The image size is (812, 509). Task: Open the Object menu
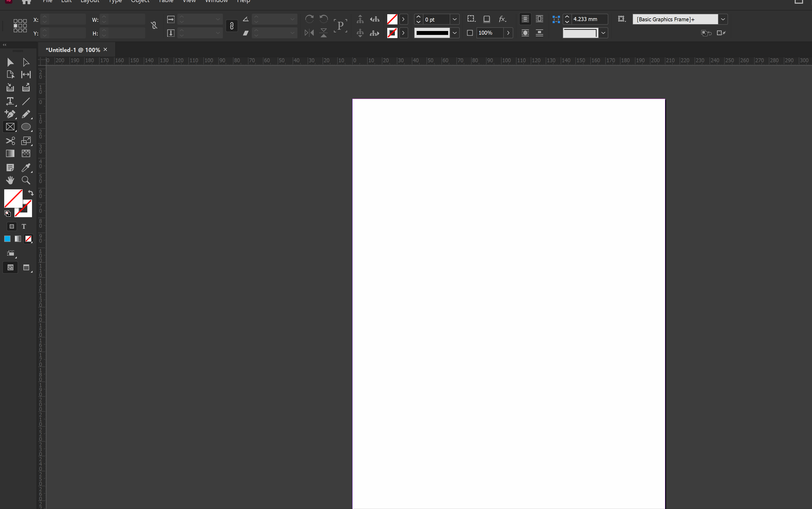(x=140, y=1)
